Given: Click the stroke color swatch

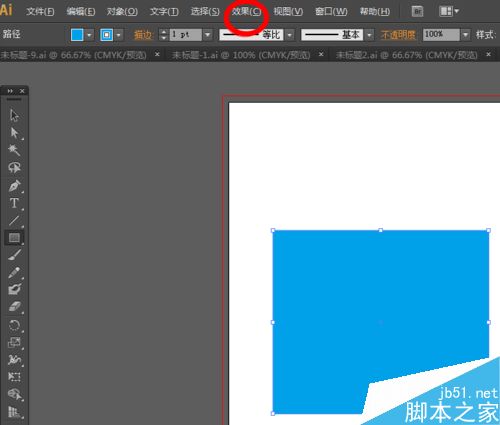Looking at the screenshot, I should pyautogui.click(x=107, y=35).
